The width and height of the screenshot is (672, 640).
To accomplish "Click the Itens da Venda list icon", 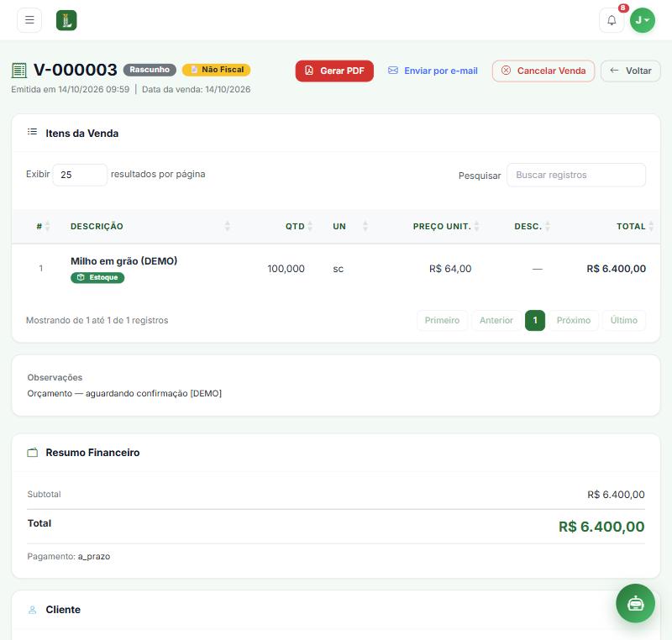I will (32, 132).
